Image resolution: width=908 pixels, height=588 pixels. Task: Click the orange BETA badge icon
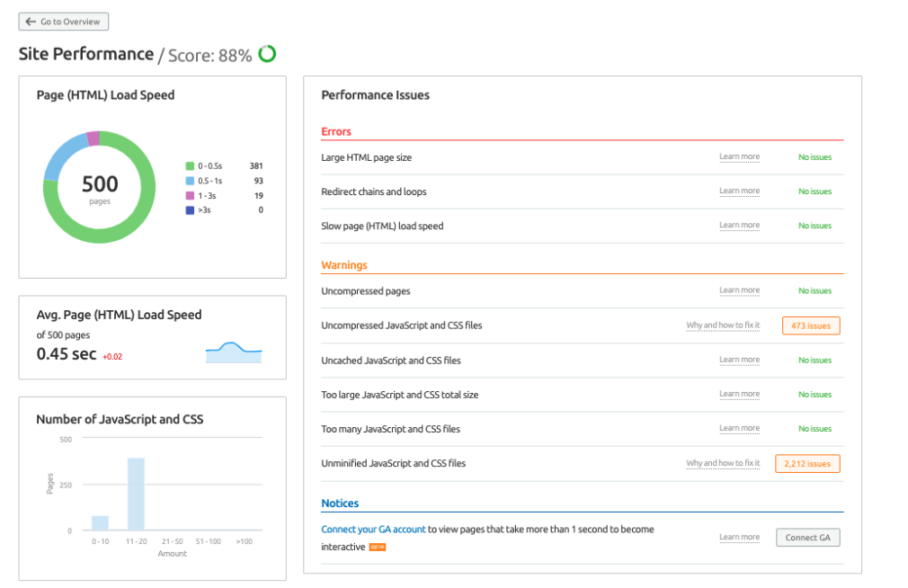pos(378,547)
